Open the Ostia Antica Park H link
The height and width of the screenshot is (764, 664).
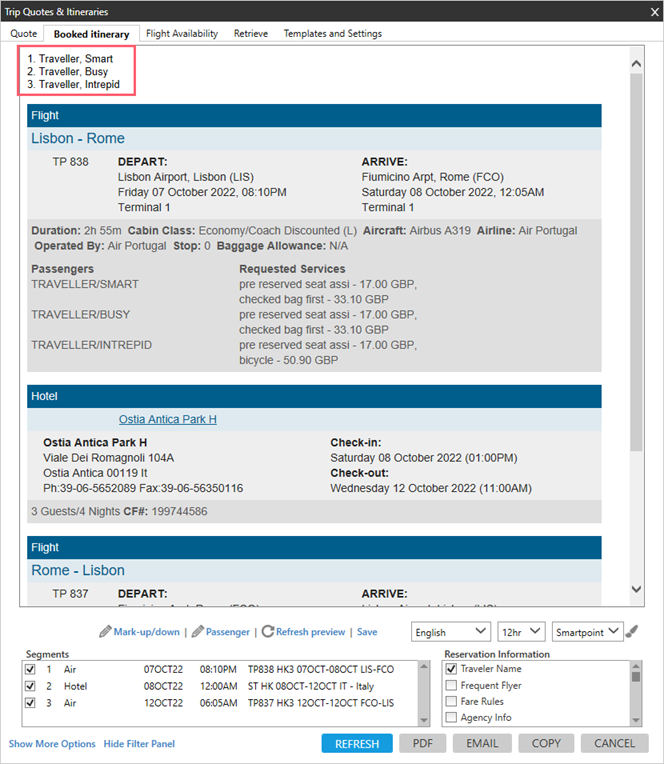(x=168, y=419)
